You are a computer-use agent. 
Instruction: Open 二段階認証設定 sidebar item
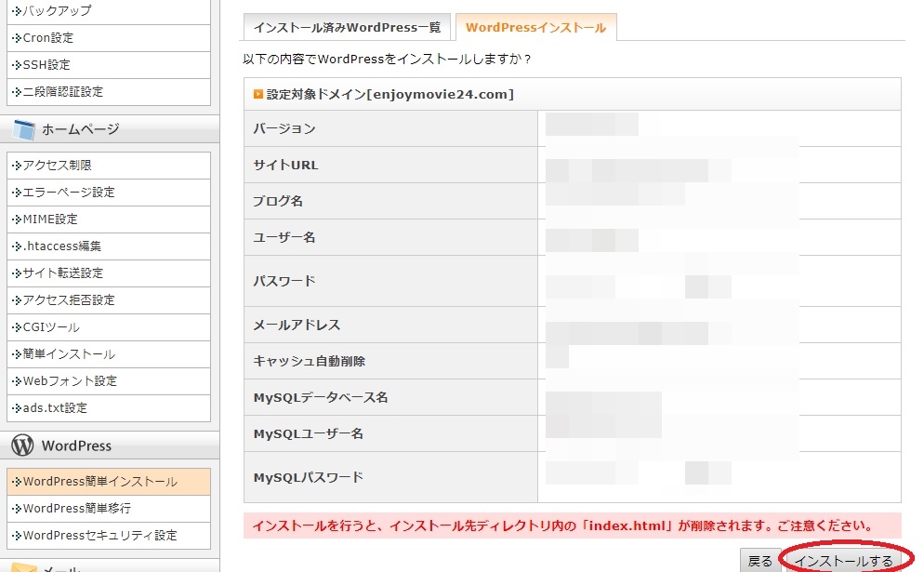point(62,92)
